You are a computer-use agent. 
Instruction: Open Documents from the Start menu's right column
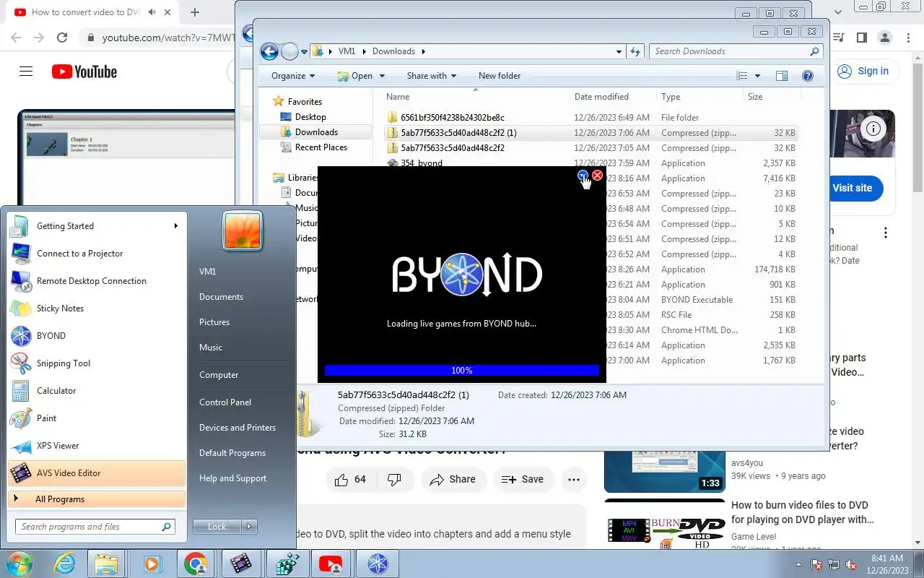tap(221, 297)
